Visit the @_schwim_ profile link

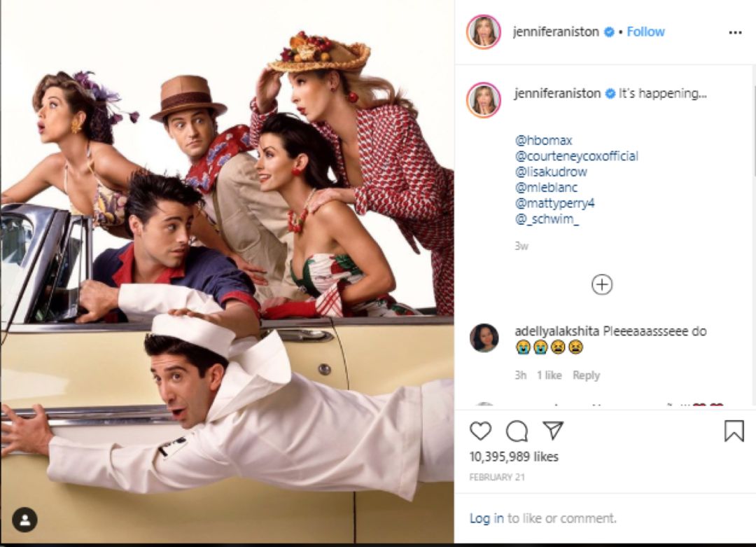click(547, 219)
